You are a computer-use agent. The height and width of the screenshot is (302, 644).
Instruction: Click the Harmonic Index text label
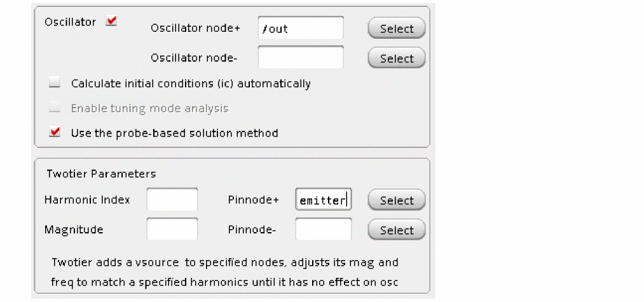[x=87, y=200]
